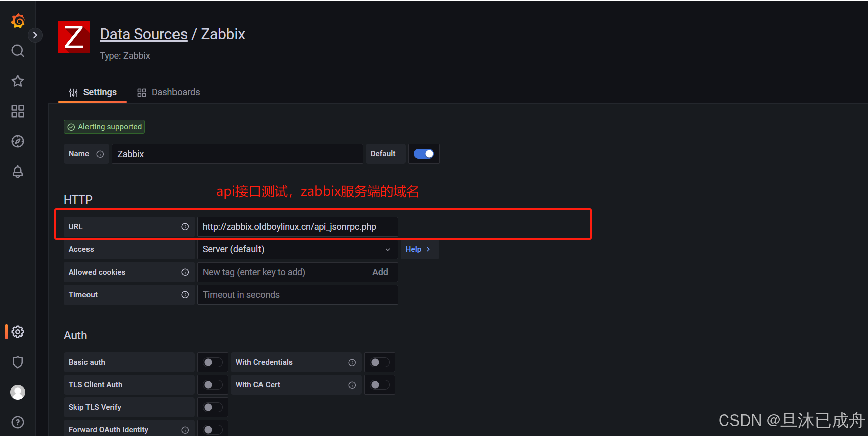Switch to the Dashboards tab

tap(168, 92)
